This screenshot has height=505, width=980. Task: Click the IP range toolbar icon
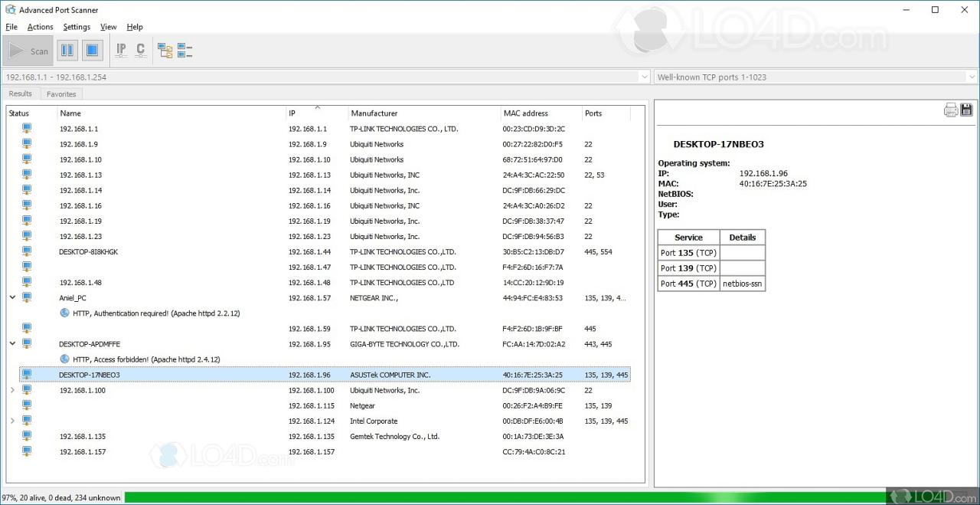pyautogui.click(x=121, y=51)
